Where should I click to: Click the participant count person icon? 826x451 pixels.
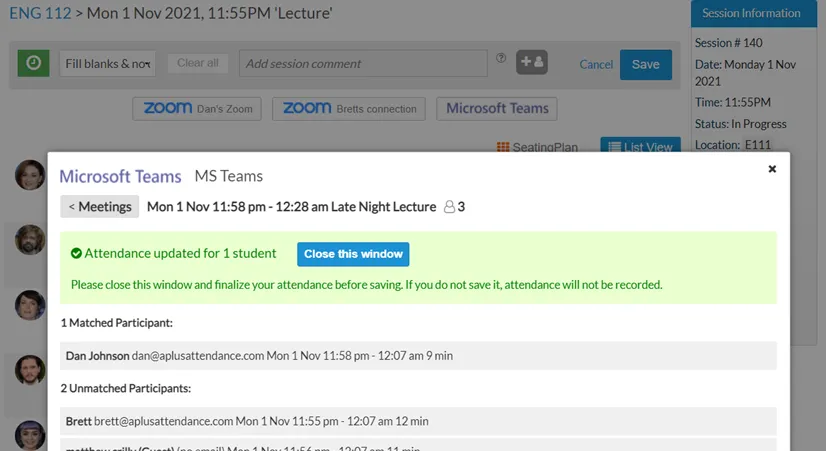(449, 207)
